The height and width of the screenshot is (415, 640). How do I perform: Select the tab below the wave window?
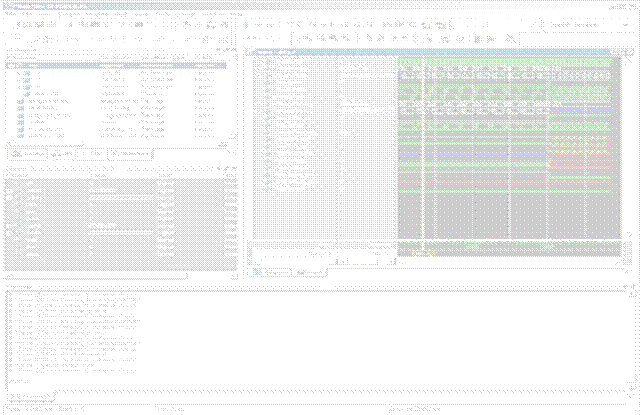(287, 271)
